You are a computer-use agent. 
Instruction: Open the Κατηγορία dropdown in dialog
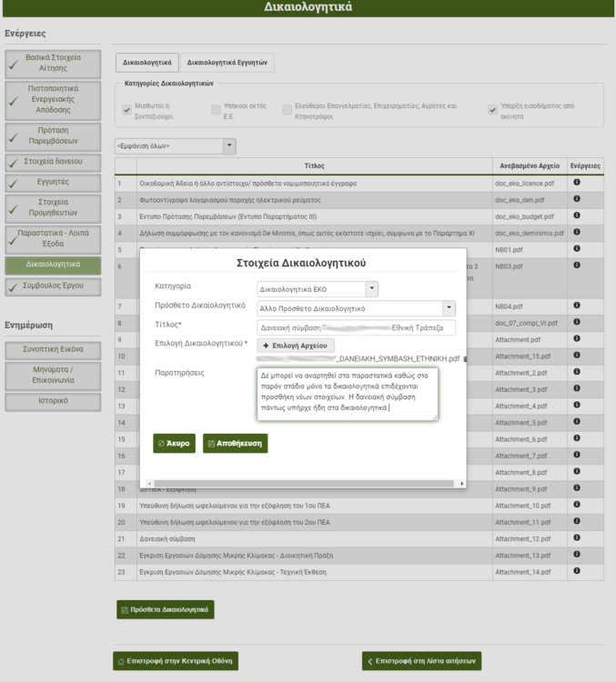click(x=371, y=289)
